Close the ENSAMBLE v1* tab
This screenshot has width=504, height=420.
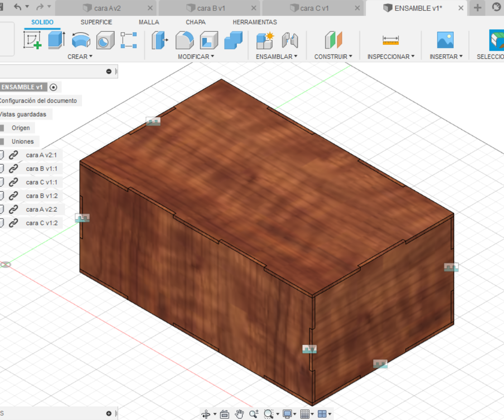coord(461,8)
